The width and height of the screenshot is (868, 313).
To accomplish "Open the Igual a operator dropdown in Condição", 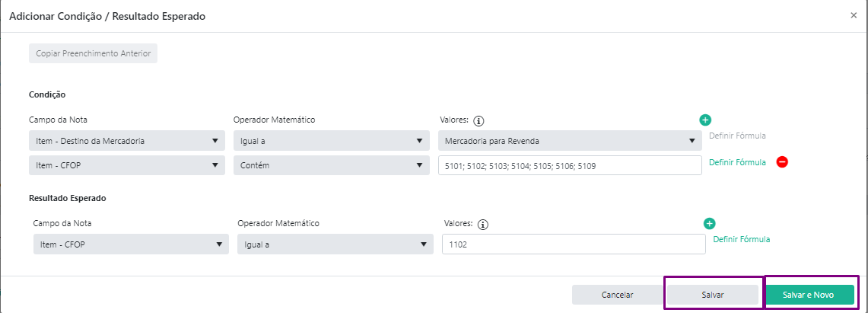I will click(x=332, y=141).
